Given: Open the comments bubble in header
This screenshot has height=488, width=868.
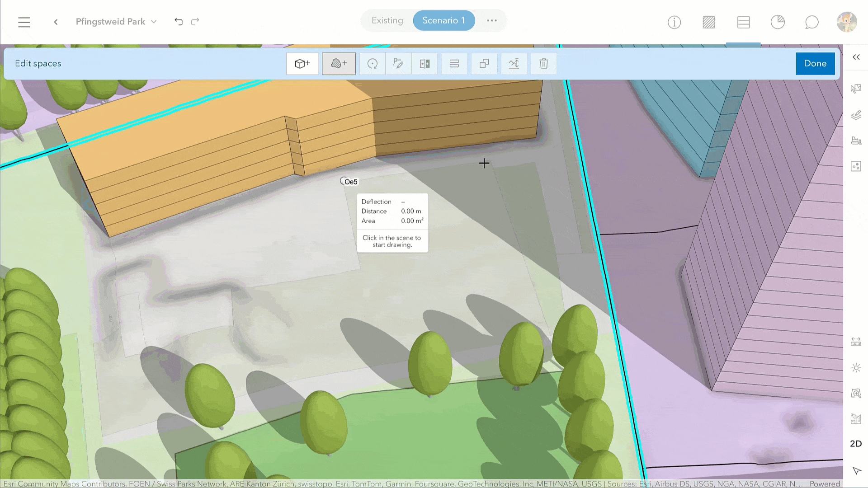Looking at the screenshot, I should click(811, 22).
